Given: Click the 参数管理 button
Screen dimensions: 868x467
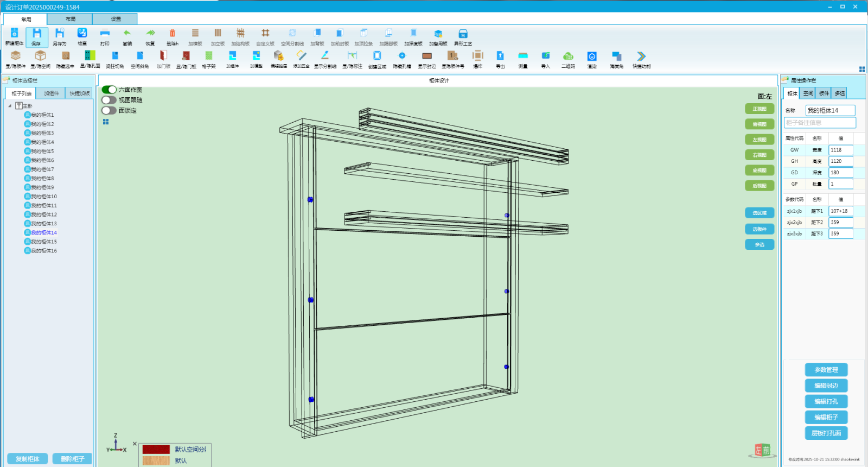Looking at the screenshot, I should click(x=826, y=370).
